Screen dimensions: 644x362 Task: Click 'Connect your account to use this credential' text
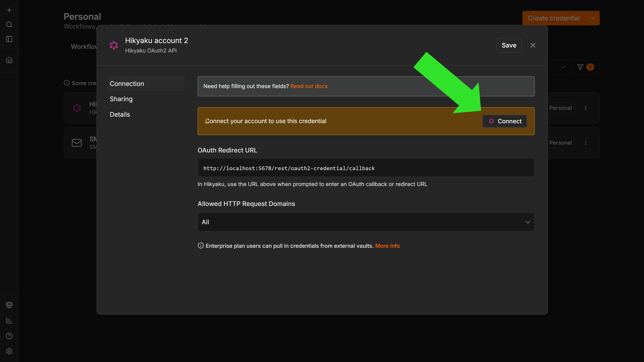pyautogui.click(x=265, y=121)
